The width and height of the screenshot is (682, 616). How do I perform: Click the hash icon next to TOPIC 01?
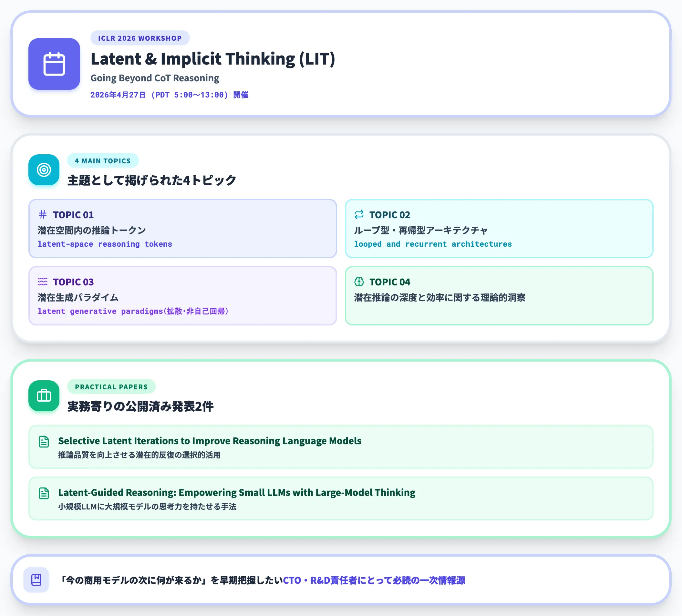point(43,214)
